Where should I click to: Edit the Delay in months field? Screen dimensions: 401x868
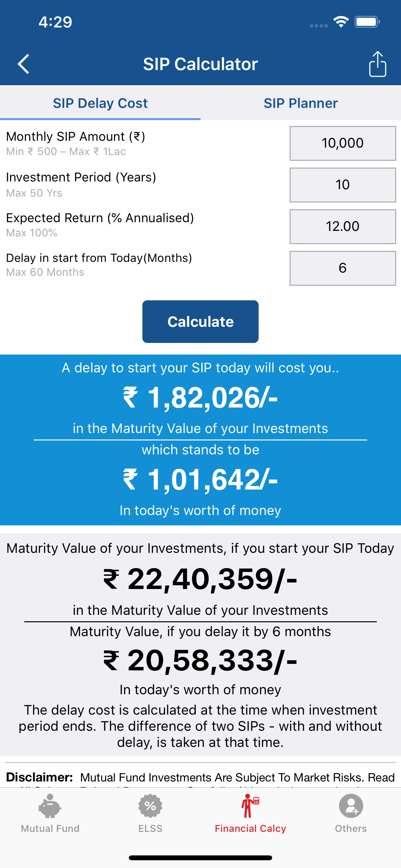pos(343,268)
